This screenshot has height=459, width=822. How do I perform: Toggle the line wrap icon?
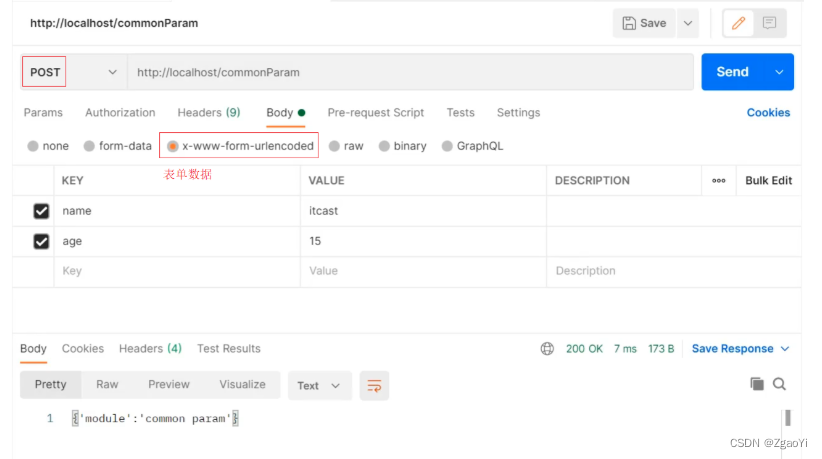tap(374, 386)
